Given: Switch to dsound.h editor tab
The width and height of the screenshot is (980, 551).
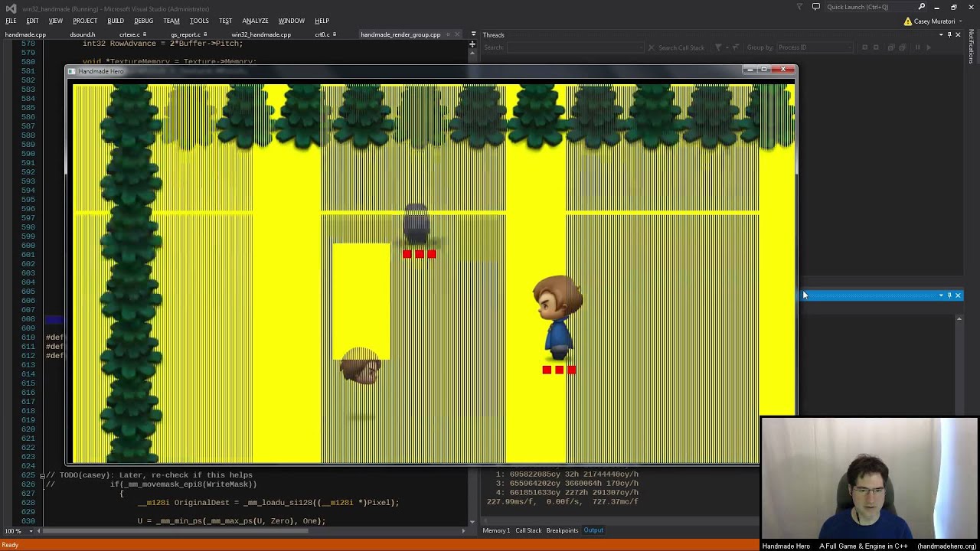Looking at the screenshot, I should pos(83,34).
